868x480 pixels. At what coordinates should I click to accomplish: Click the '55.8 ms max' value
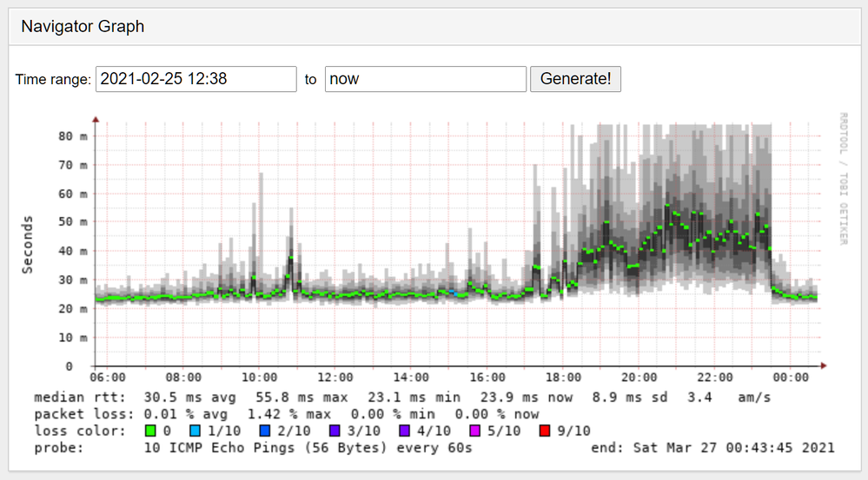301,398
